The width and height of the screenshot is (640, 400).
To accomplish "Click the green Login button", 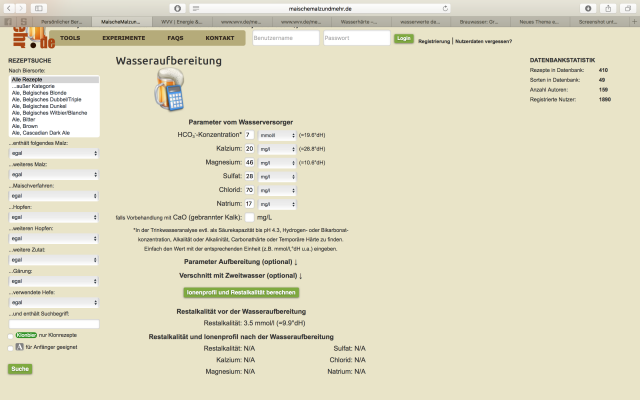I will point(403,38).
